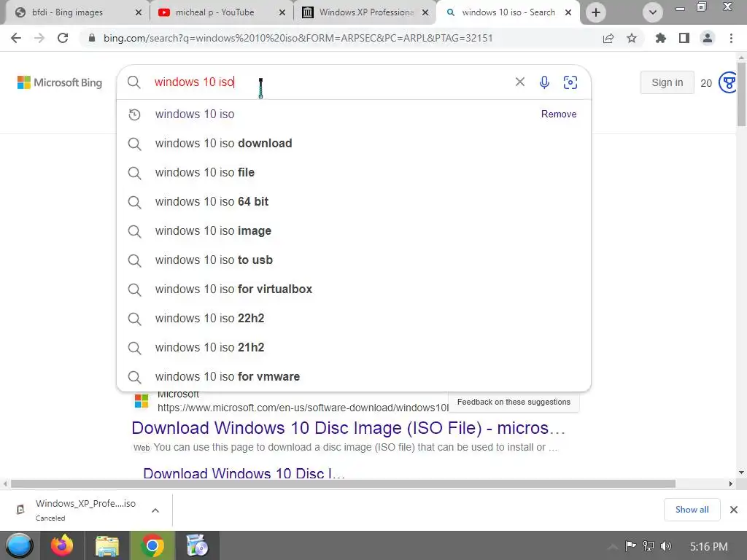
Task: Open Bing visual search camera icon
Action: pos(570,82)
